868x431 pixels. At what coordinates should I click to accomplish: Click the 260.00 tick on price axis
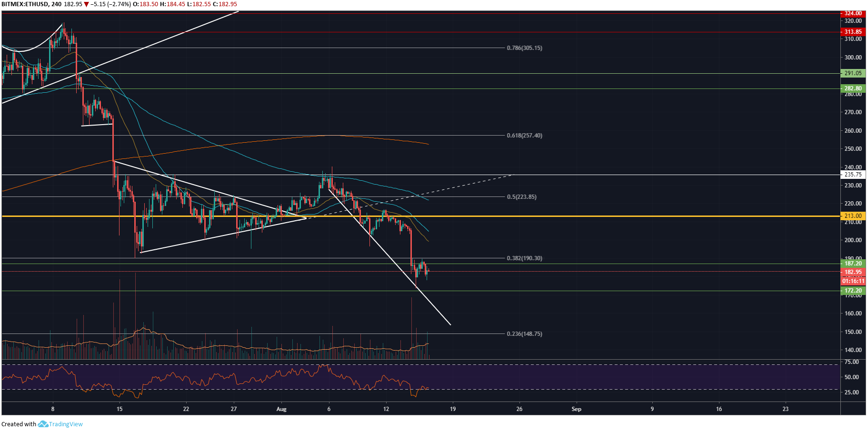coord(853,131)
